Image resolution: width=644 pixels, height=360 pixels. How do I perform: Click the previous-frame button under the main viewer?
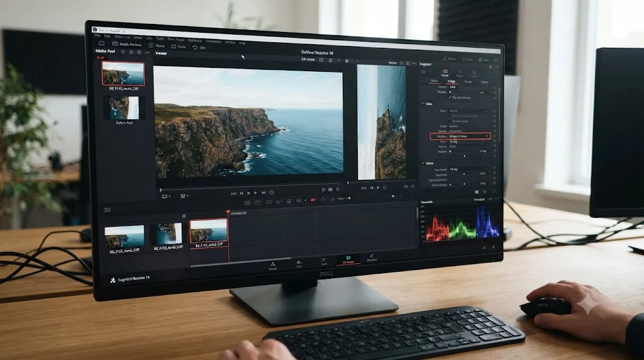point(241,193)
